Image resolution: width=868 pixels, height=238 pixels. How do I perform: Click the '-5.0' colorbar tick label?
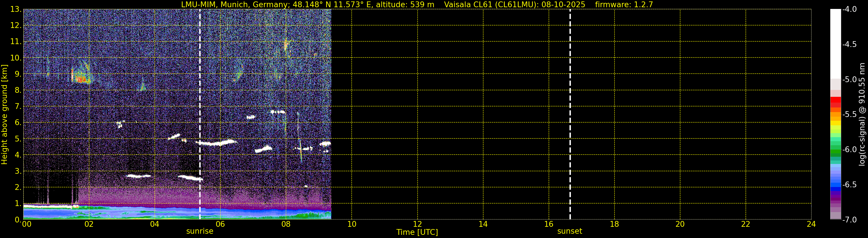click(x=849, y=79)
